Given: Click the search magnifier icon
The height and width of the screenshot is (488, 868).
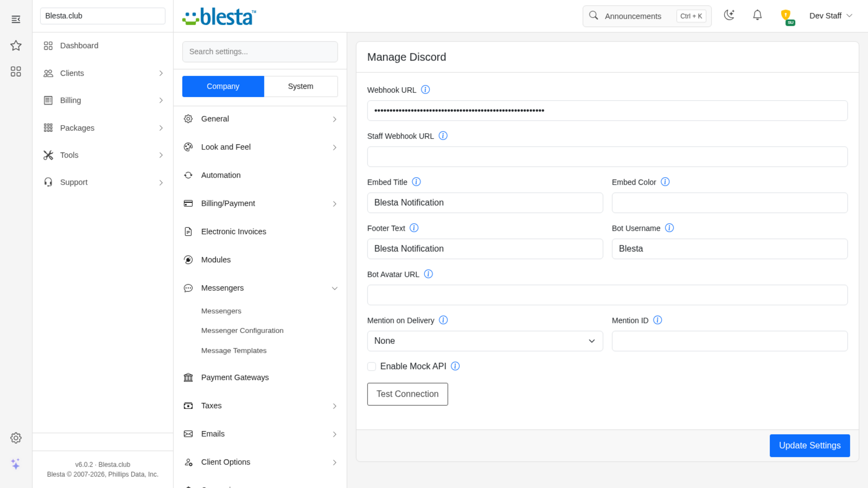Looking at the screenshot, I should click(594, 16).
